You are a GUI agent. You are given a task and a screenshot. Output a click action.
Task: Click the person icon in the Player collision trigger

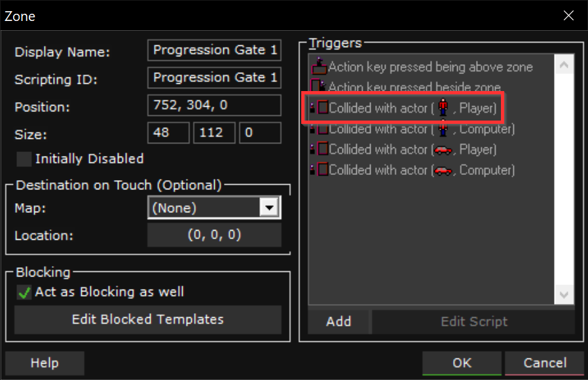443,108
